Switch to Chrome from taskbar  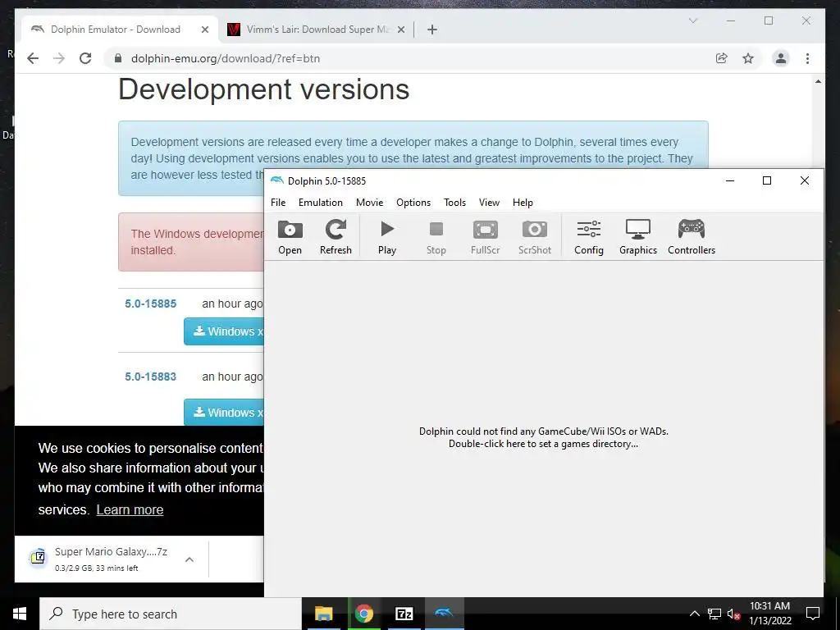(x=363, y=614)
